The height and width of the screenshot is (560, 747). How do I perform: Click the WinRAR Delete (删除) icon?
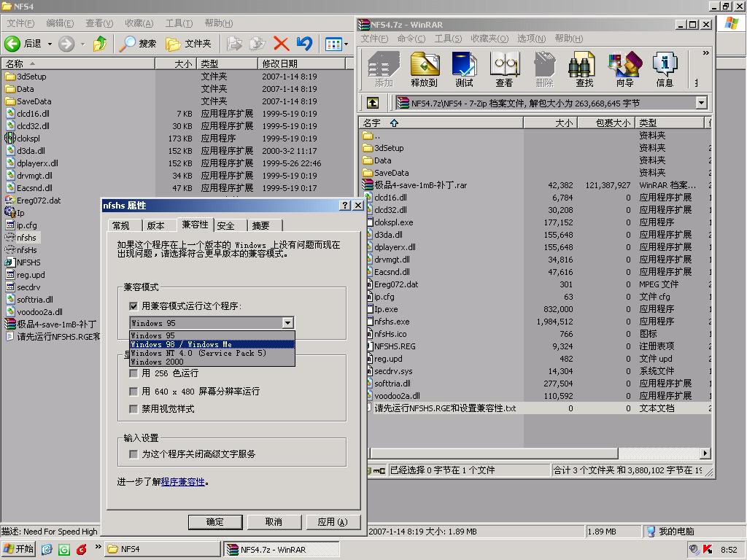pos(544,69)
